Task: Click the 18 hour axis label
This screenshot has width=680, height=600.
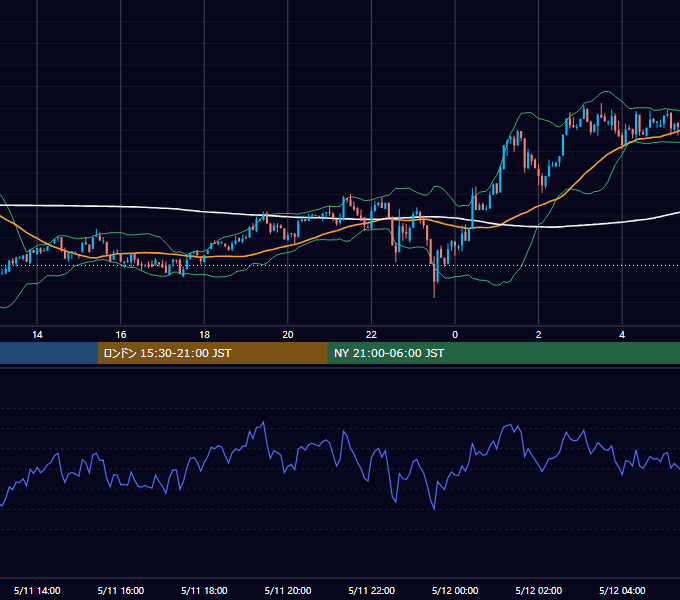Action: (204, 335)
